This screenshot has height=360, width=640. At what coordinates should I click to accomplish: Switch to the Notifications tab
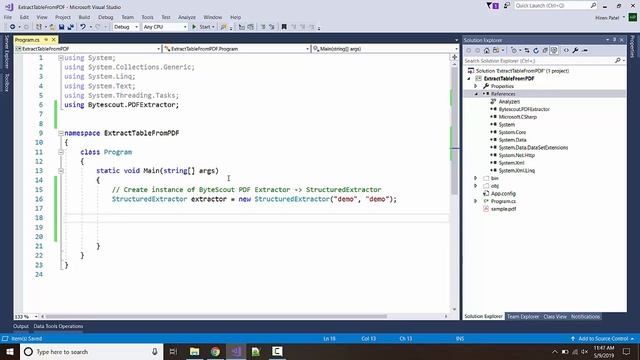[585, 316]
